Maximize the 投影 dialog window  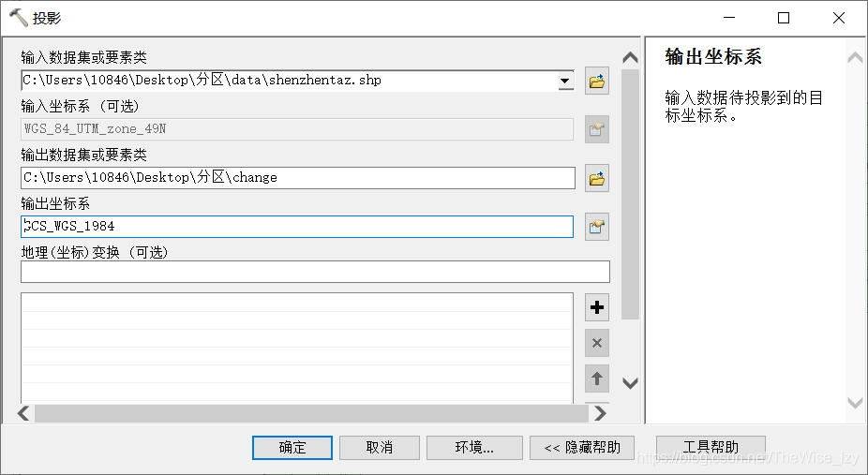point(784,18)
